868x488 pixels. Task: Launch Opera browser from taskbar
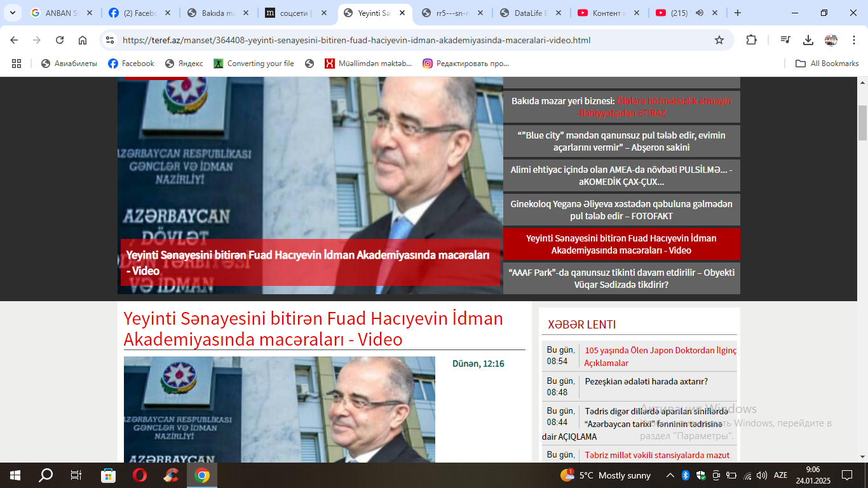pyautogui.click(x=140, y=475)
